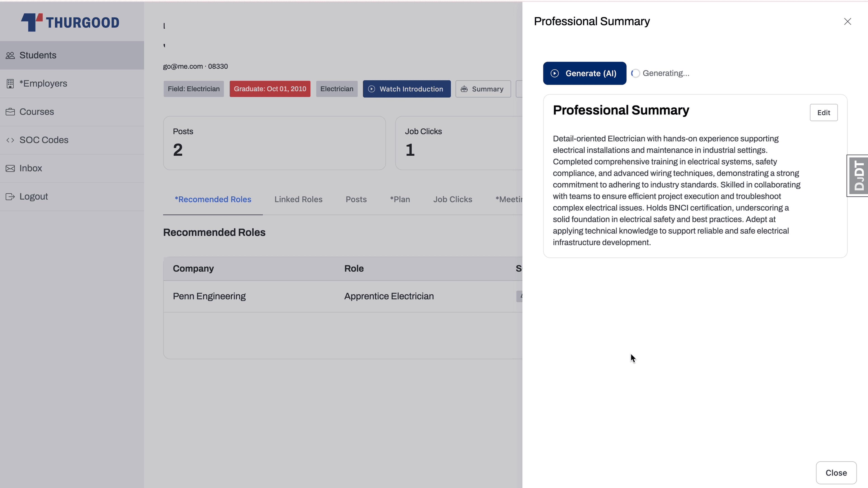This screenshot has height=488, width=868.
Task: Open the Inbox envelope icon
Action: tap(10, 168)
